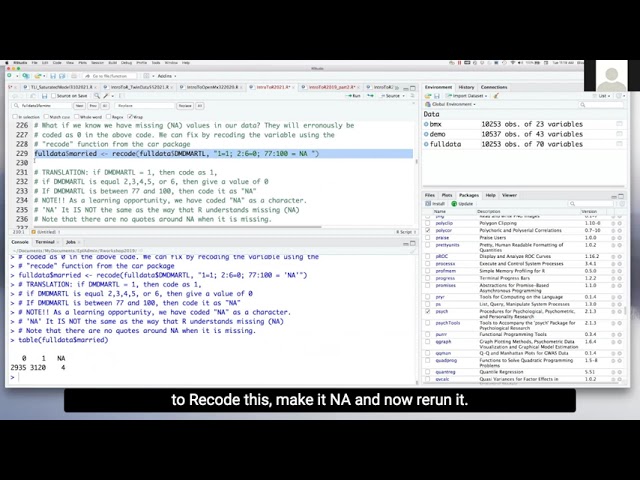Maximize the source editor pane
Image resolution: width=640 pixels, height=480 pixels.
pyautogui.click(x=413, y=88)
